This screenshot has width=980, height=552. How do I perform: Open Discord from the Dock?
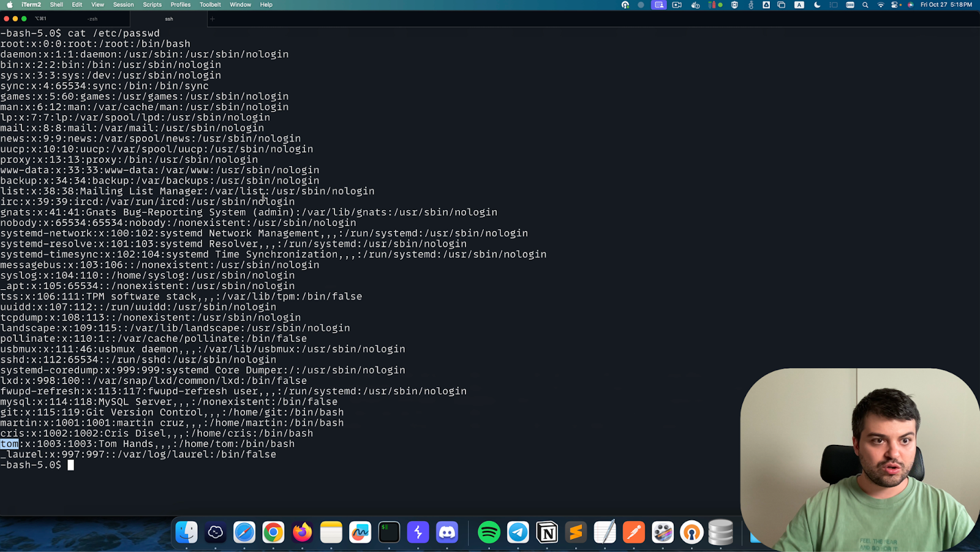tap(447, 532)
